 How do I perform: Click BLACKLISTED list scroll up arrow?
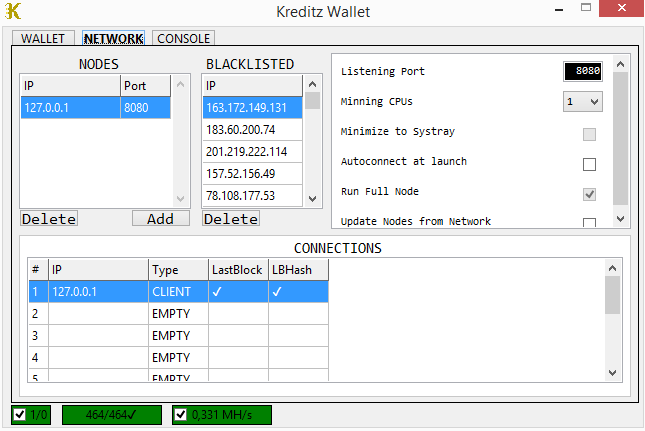(312, 84)
